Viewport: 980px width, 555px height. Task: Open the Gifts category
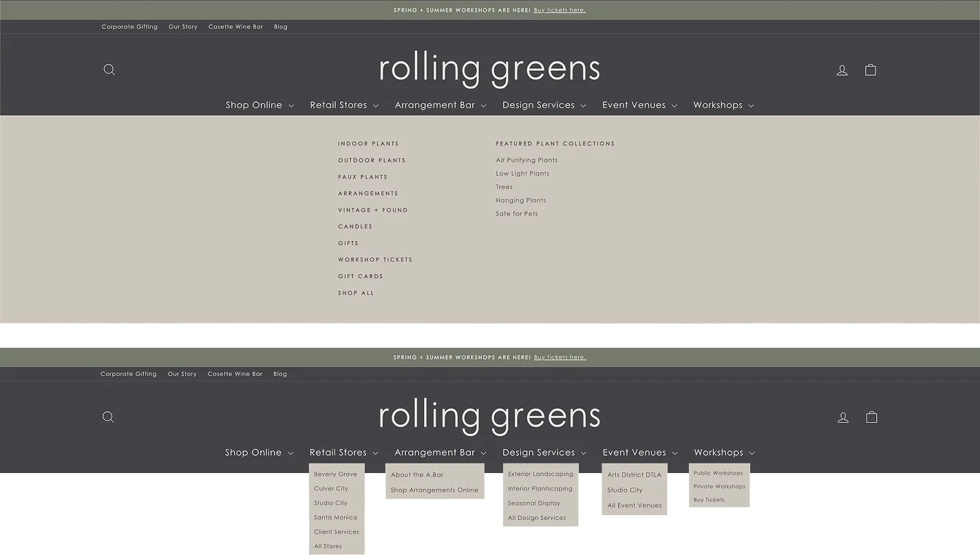[348, 243]
